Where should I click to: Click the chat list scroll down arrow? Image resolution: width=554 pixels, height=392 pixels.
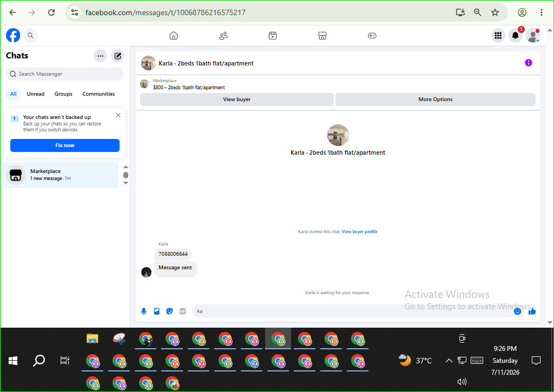126,183
